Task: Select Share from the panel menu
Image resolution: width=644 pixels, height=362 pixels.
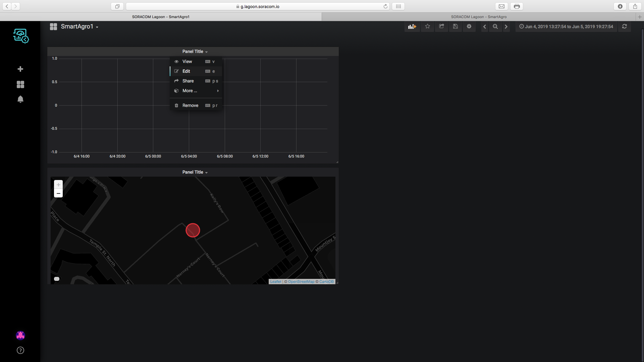Action: (188, 81)
